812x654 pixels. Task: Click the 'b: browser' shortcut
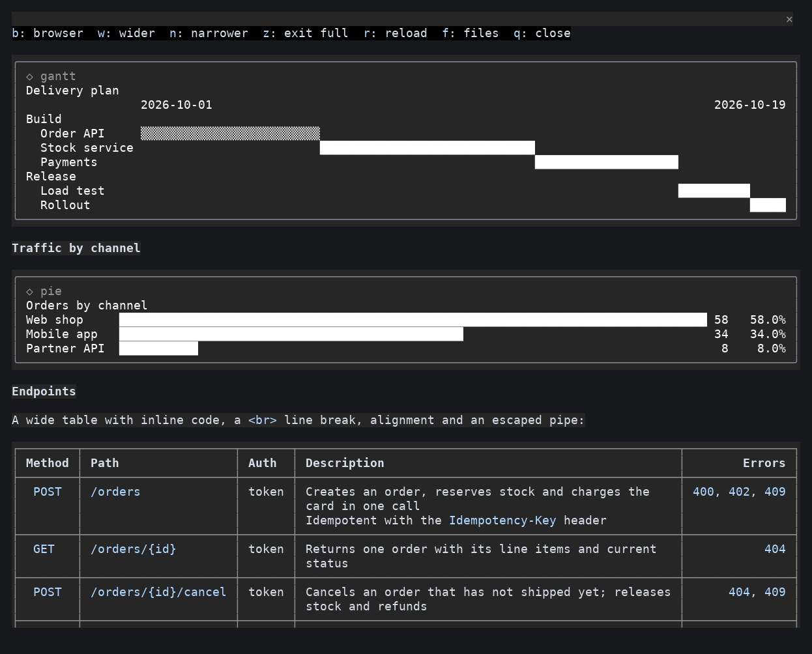tap(48, 33)
